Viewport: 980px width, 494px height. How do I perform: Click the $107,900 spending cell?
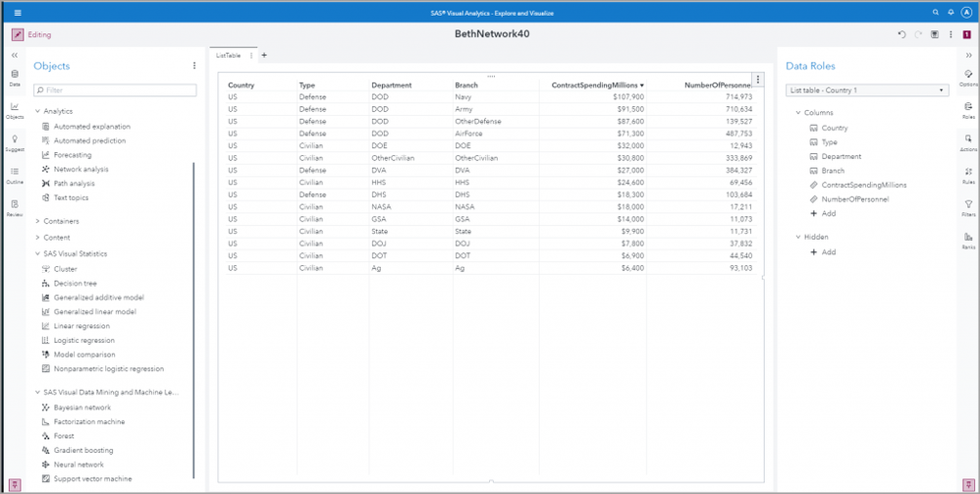point(626,97)
